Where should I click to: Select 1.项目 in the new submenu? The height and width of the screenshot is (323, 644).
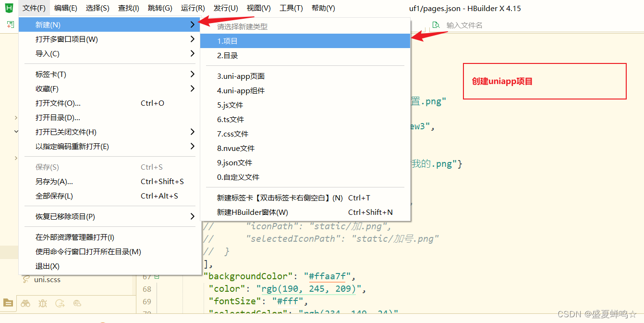(305, 41)
